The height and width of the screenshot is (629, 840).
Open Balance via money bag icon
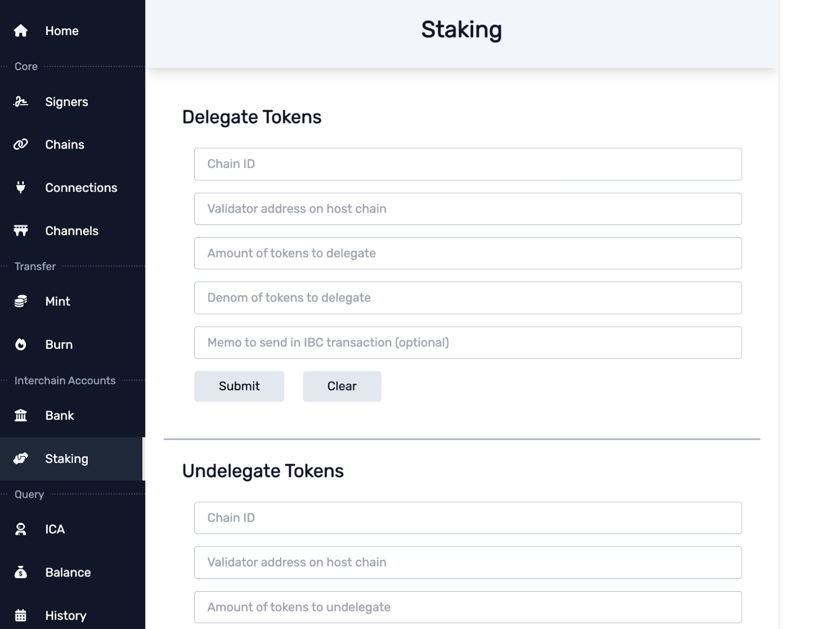20,572
